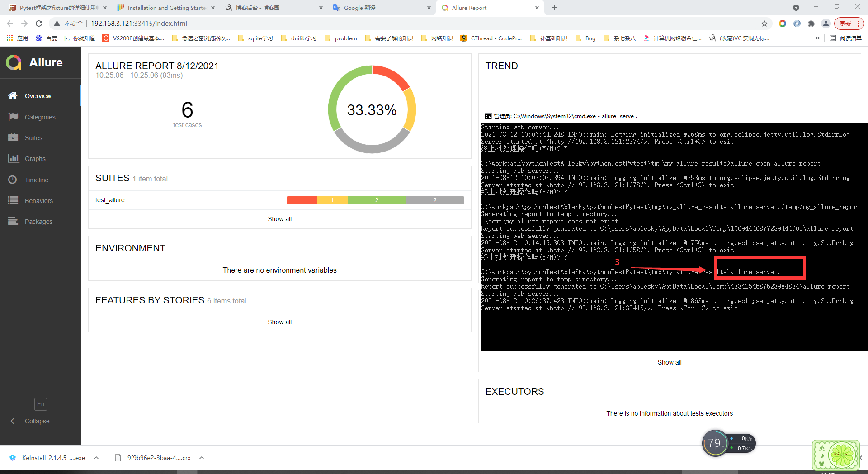Click the 更新 update button

(x=849, y=24)
